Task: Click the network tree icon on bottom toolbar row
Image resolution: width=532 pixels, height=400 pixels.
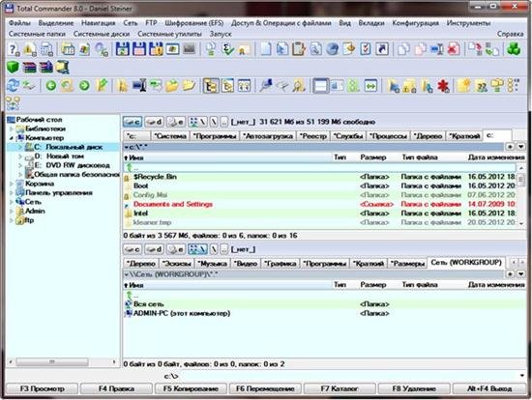Action: click(x=13, y=103)
